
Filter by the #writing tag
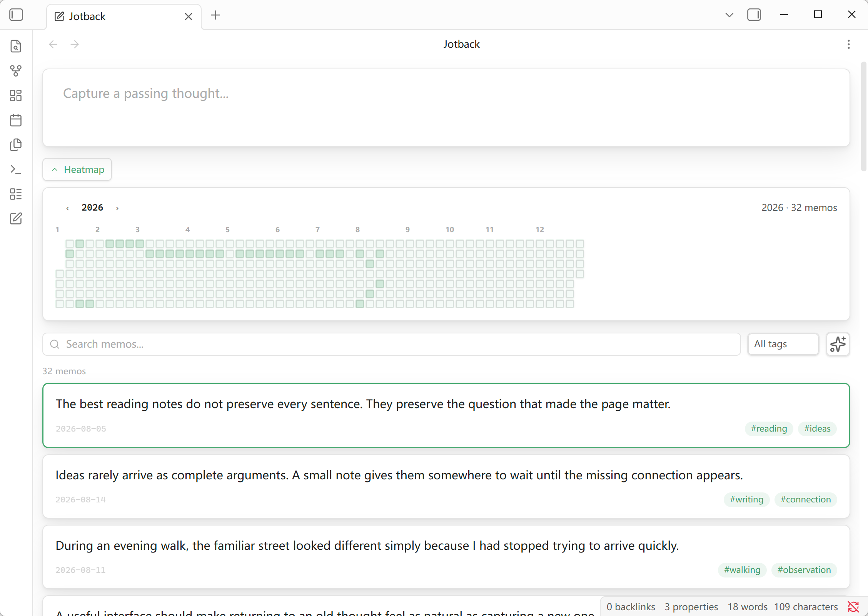[x=746, y=499]
